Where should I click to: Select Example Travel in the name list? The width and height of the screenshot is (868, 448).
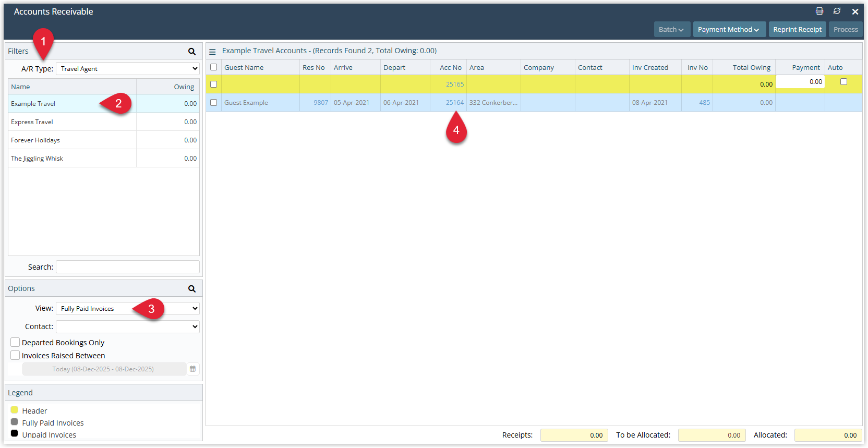103,103
